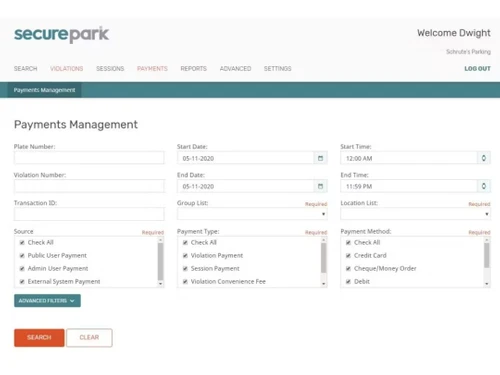
Task: Uncheck Session Payment checkbox
Action: pyautogui.click(x=185, y=268)
